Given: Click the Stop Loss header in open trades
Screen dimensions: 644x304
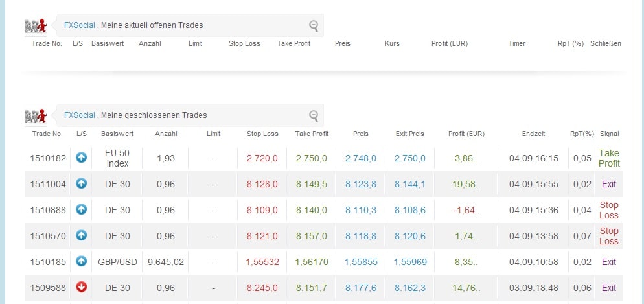Looking at the screenshot, I should point(244,44).
